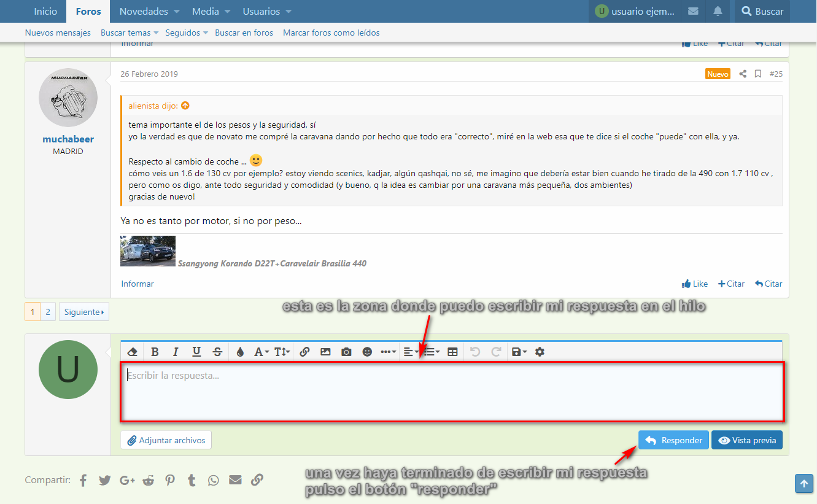Image resolution: width=817 pixels, height=504 pixels.
Task: Open the text color droplet picker
Action: coord(240,352)
